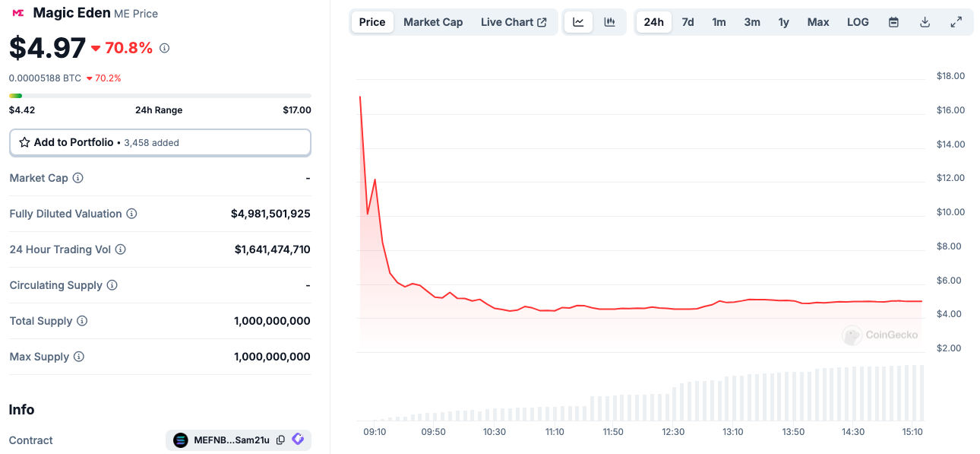This screenshot has width=980, height=454.
Task: Select the 3m time range
Action: [x=752, y=22]
